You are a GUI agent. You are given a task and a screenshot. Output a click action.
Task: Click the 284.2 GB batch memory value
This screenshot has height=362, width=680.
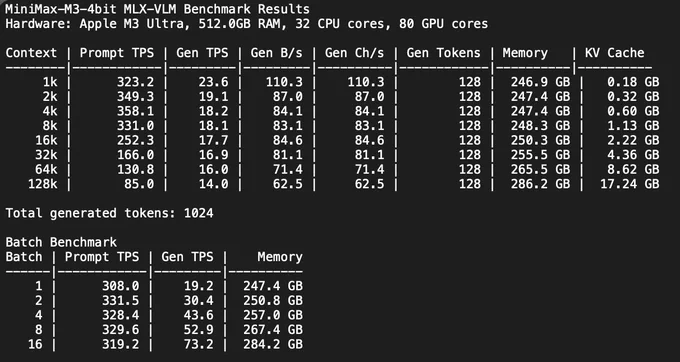(x=273, y=344)
